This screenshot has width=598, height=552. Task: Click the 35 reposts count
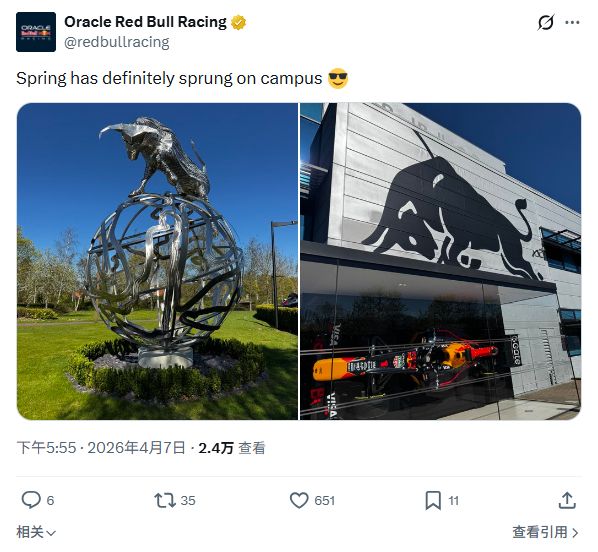click(x=188, y=501)
